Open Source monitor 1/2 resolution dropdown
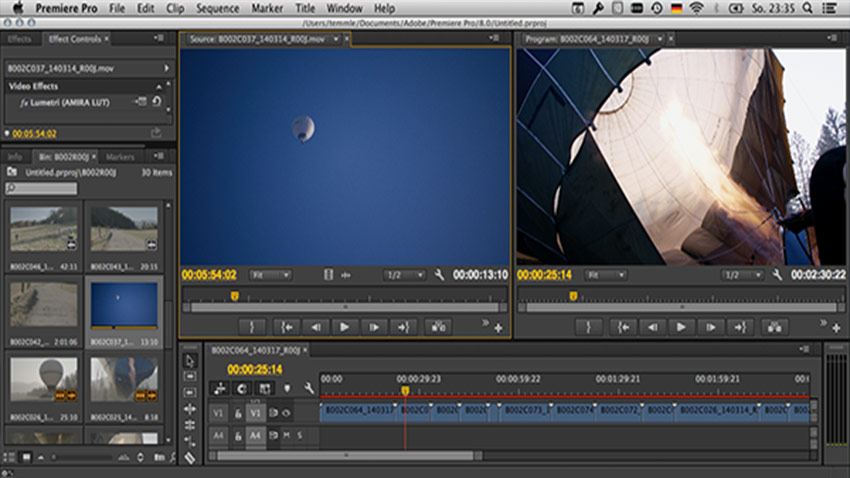Image resolution: width=850 pixels, height=478 pixels. (x=404, y=275)
